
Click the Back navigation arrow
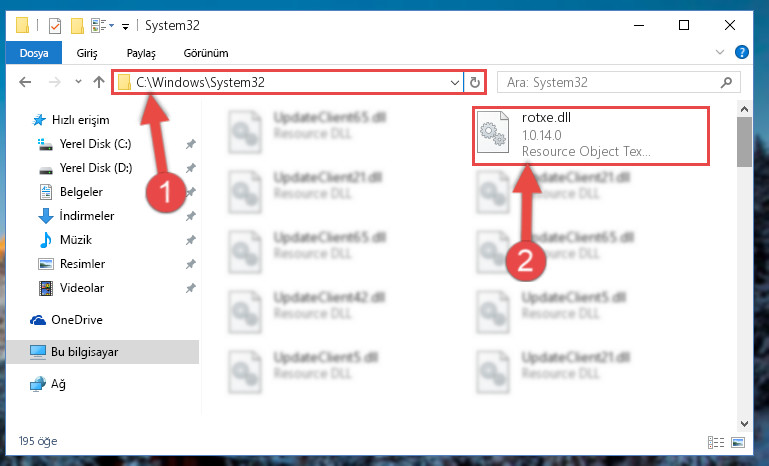point(25,82)
